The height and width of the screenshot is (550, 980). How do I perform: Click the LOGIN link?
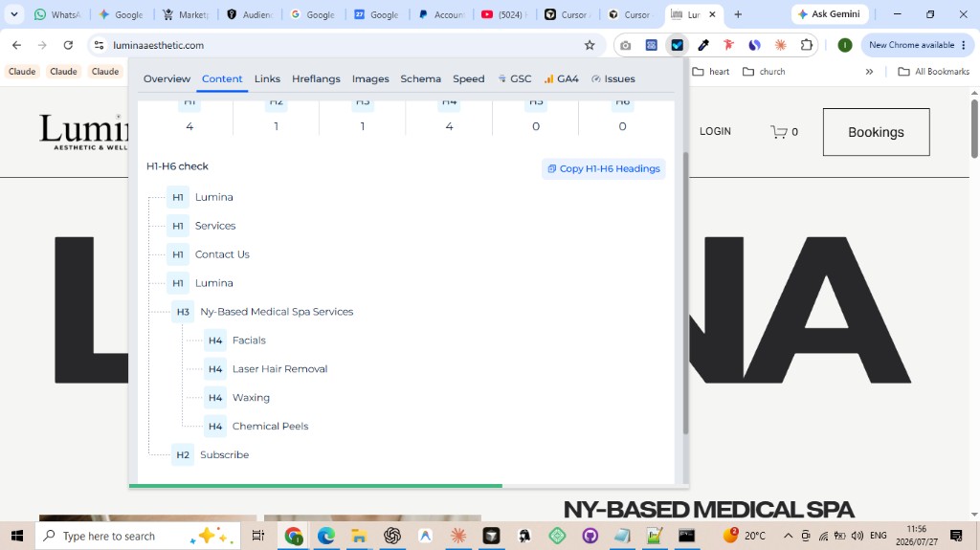(715, 131)
